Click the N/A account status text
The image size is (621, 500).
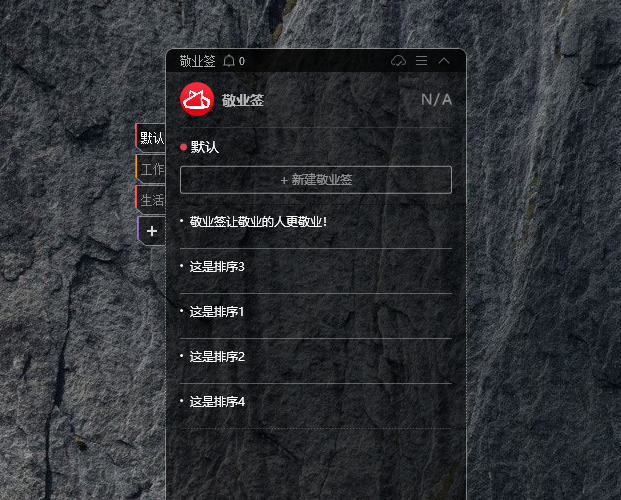436,99
